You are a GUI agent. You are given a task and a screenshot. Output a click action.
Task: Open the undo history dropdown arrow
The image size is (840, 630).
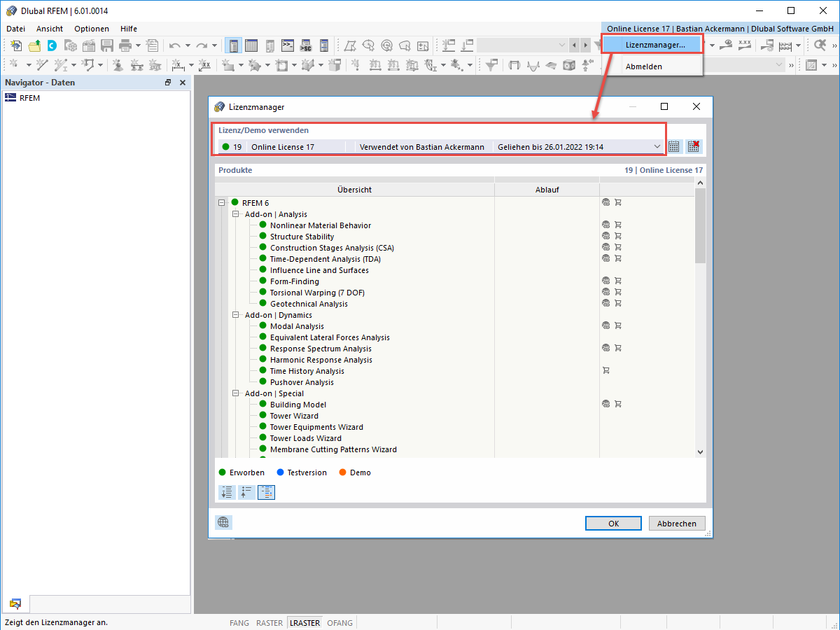(x=188, y=45)
